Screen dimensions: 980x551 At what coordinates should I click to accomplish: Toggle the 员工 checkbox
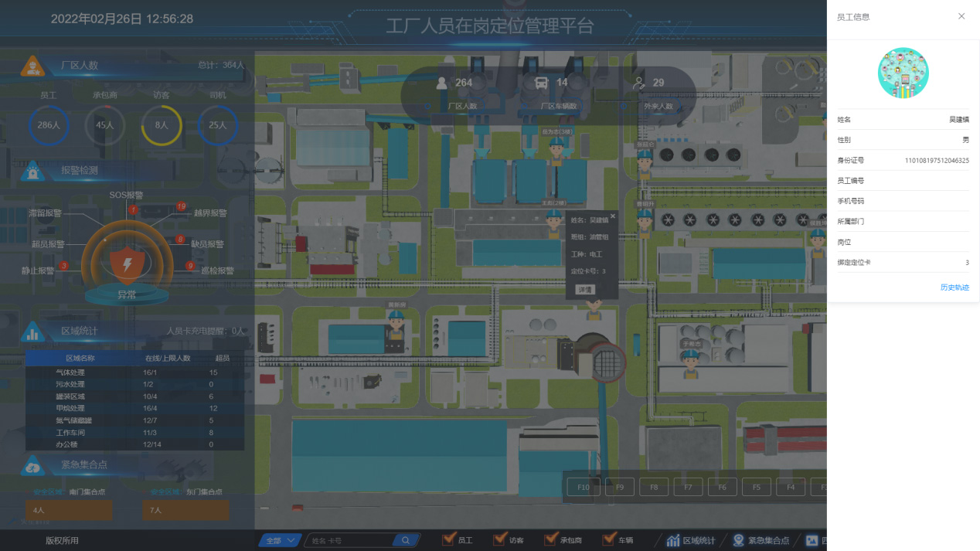(x=448, y=539)
